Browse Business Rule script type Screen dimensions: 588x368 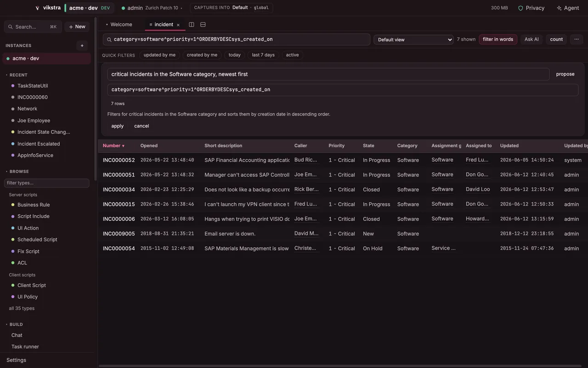coord(34,205)
